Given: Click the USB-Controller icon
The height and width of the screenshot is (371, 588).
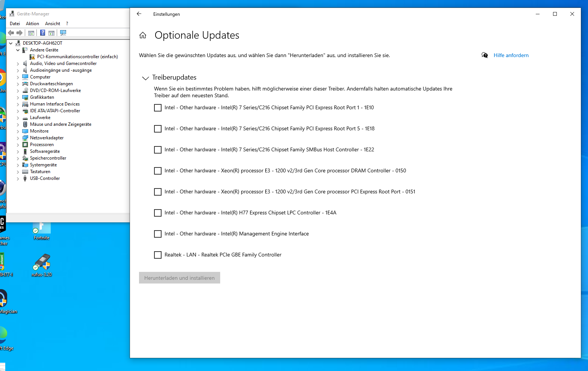Looking at the screenshot, I should tap(25, 178).
